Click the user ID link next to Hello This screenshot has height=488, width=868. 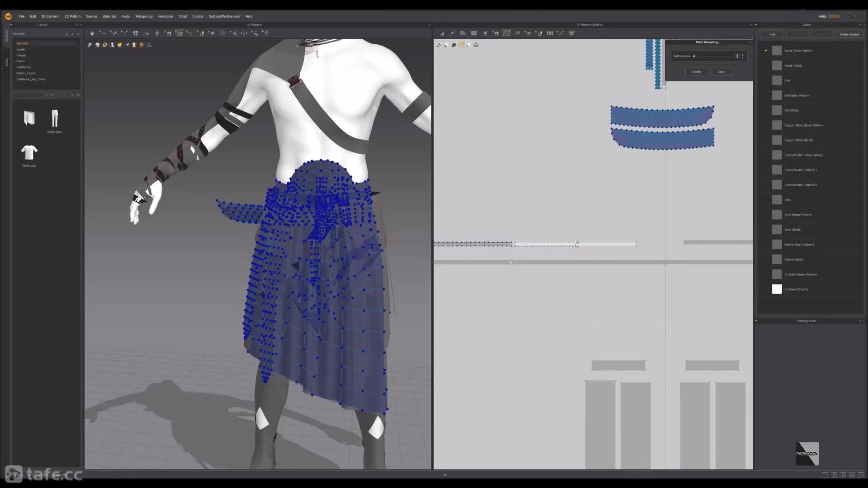click(834, 16)
